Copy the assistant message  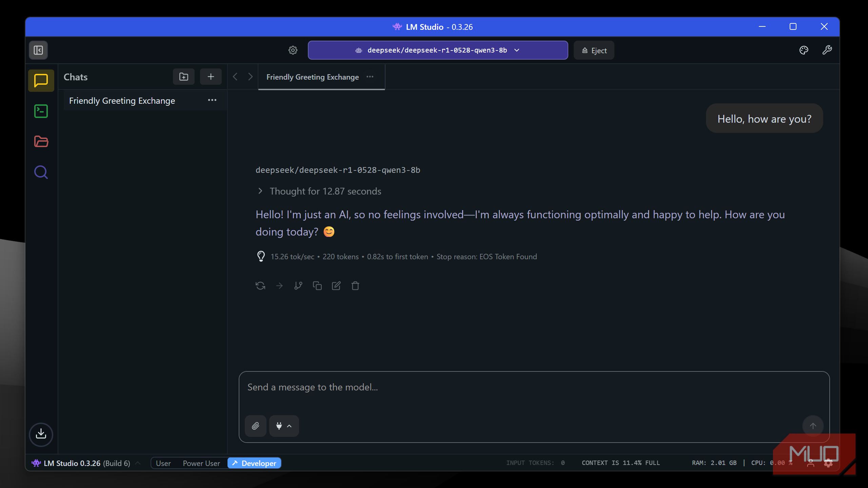tap(317, 286)
